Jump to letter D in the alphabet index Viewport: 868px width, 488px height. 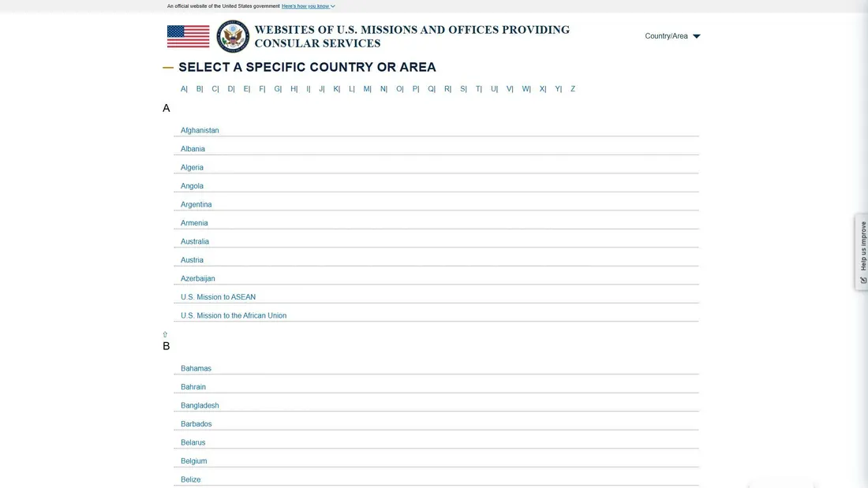(231, 88)
